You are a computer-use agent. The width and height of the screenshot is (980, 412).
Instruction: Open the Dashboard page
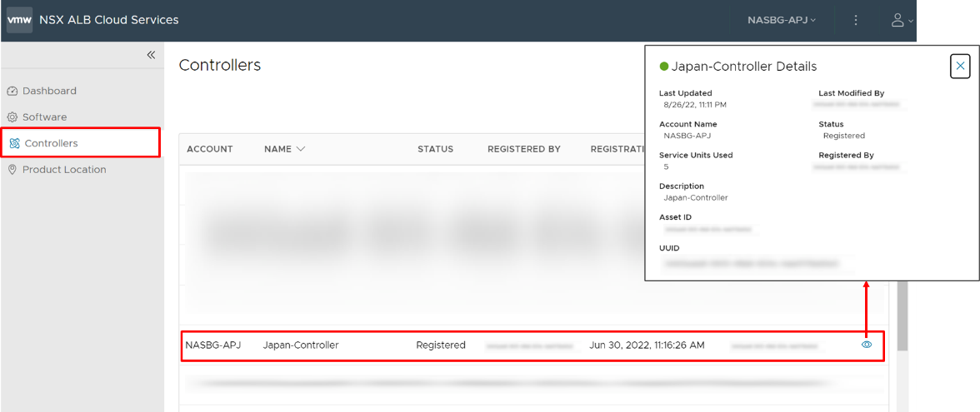pos(49,92)
